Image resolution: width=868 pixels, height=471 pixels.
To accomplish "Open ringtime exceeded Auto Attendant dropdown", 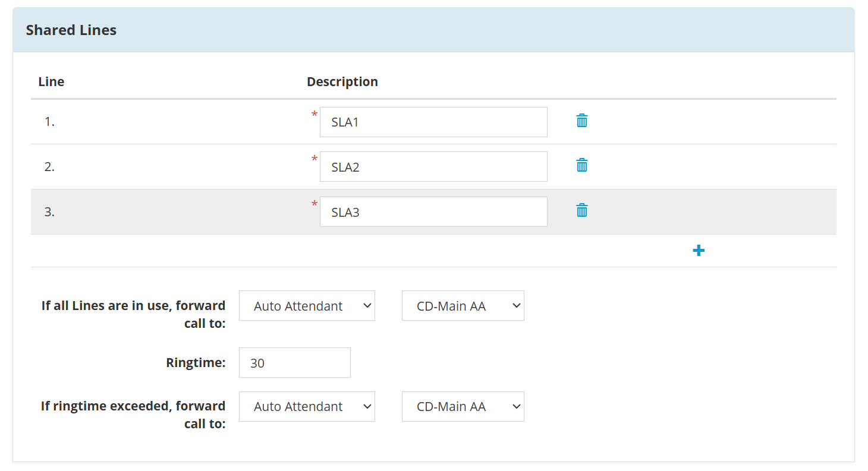I will pos(307,406).
